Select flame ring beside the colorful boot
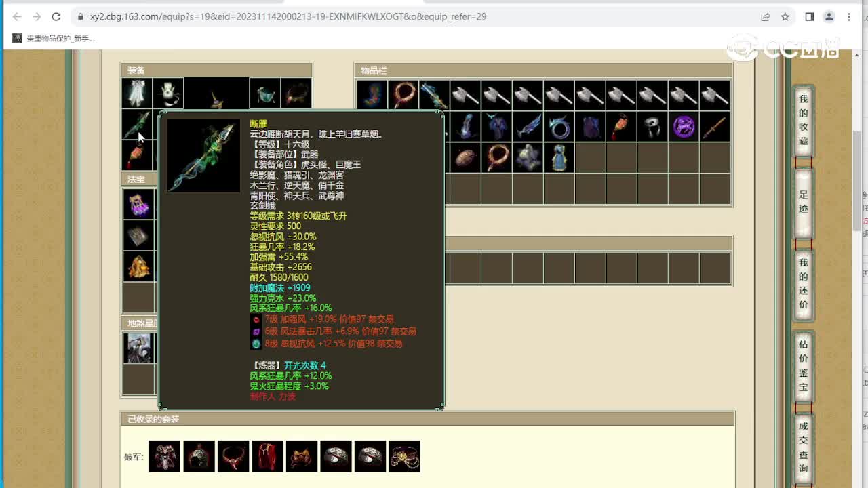 click(x=403, y=95)
